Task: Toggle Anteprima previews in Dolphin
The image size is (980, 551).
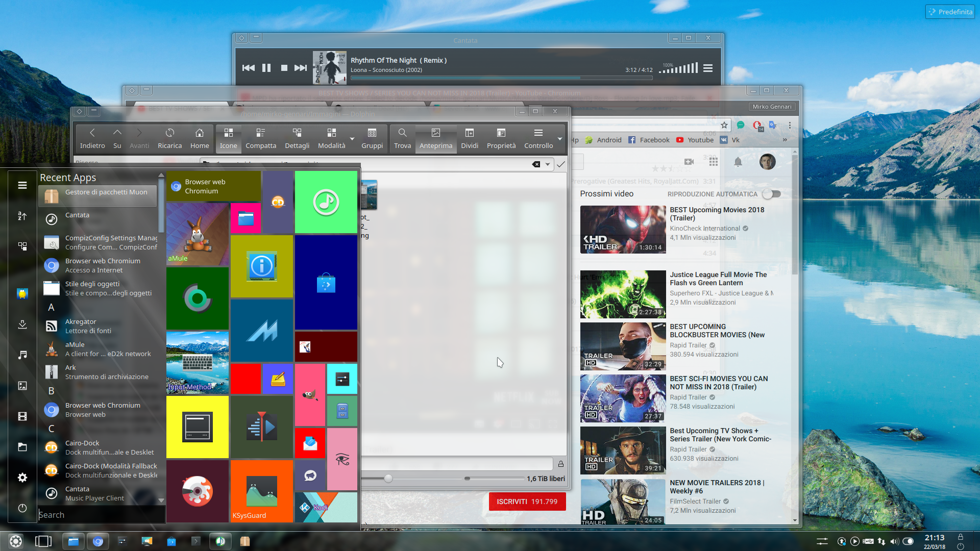Action: (436, 138)
